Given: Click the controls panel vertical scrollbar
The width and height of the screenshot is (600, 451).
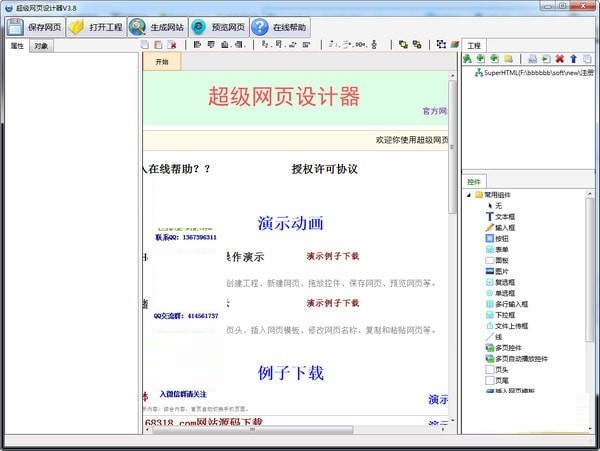Looking at the screenshot, I should pos(590,269).
